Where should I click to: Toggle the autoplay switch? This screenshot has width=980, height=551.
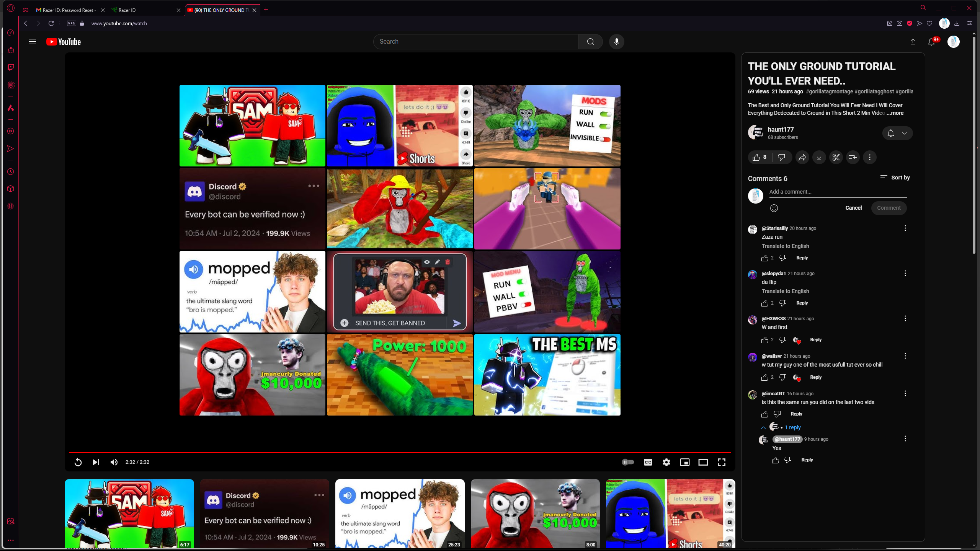(628, 462)
